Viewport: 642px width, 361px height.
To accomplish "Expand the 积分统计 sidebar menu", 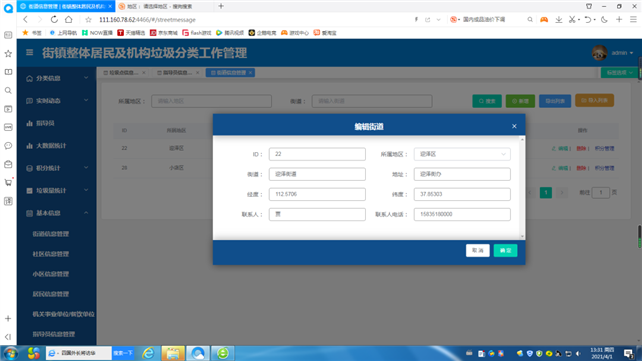I will coord(57,168).
